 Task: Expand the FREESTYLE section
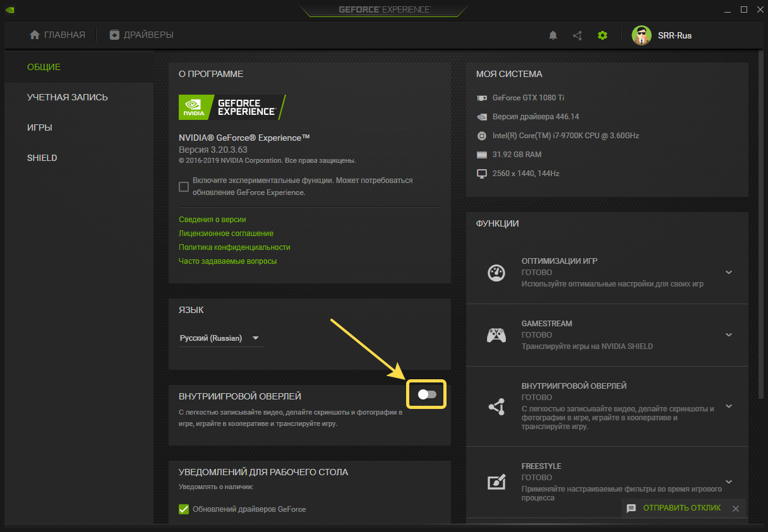(729, 482)
